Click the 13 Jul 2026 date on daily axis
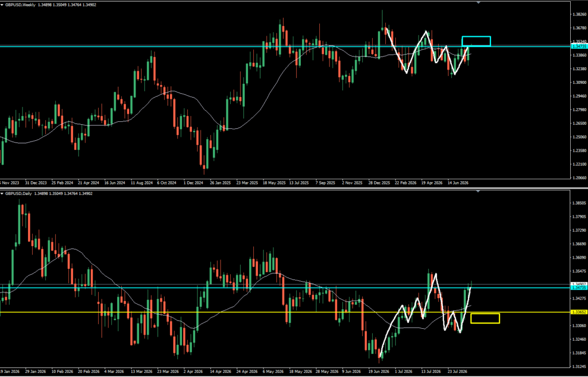The image size is (588, 377). [431, 371]
